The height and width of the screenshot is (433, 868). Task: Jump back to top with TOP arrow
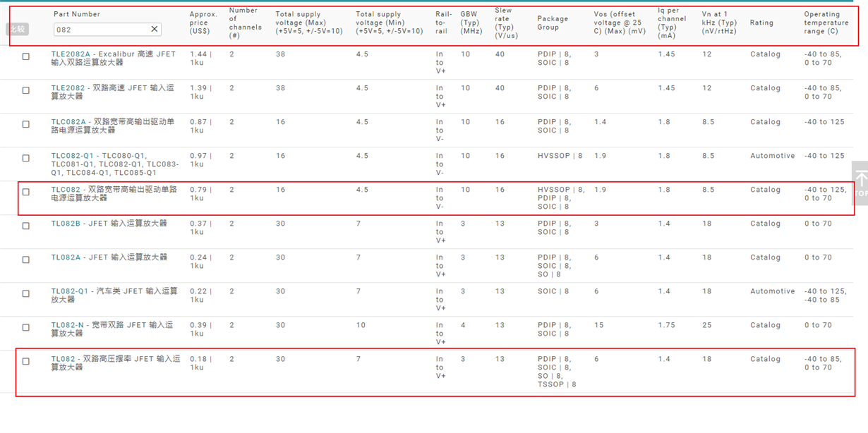[860, 182]
